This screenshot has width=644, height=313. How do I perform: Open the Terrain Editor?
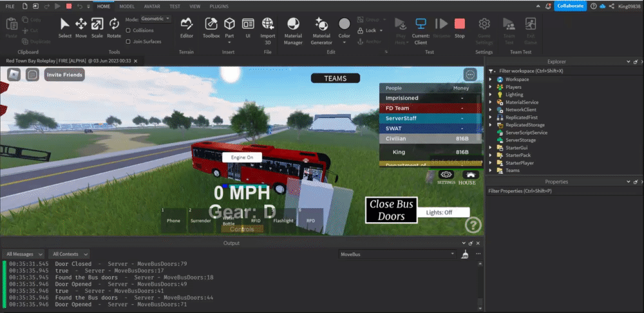187,28
